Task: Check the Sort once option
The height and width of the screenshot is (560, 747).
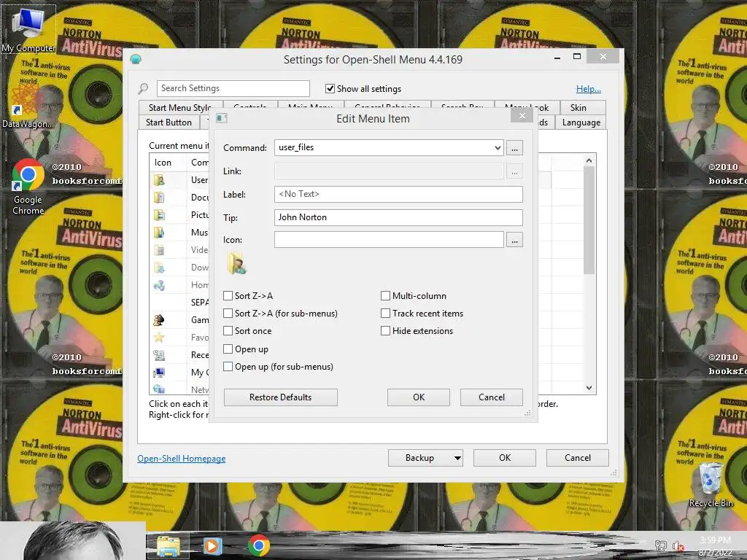Action: (228, 331)
